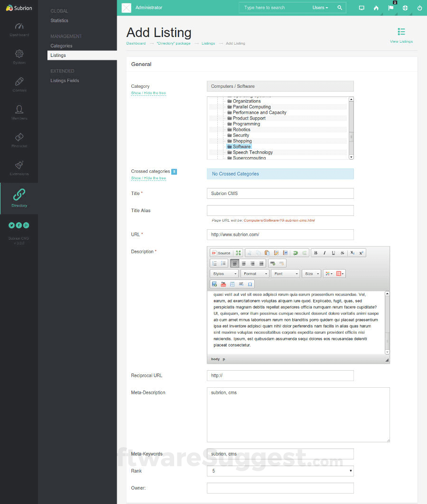Open the Rank dropdown
The width and height of the screenshot is (427, 504).
tap(280, 471)
